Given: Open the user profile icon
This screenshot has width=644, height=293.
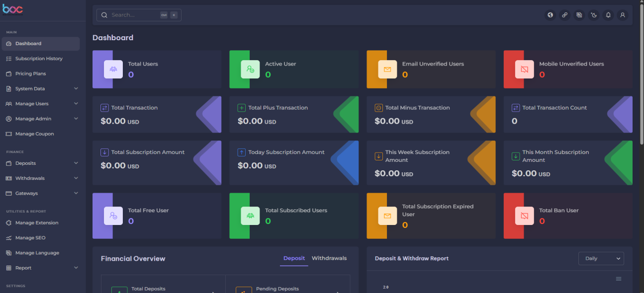Looking at the screenshot, I should [x=623, y=15].
